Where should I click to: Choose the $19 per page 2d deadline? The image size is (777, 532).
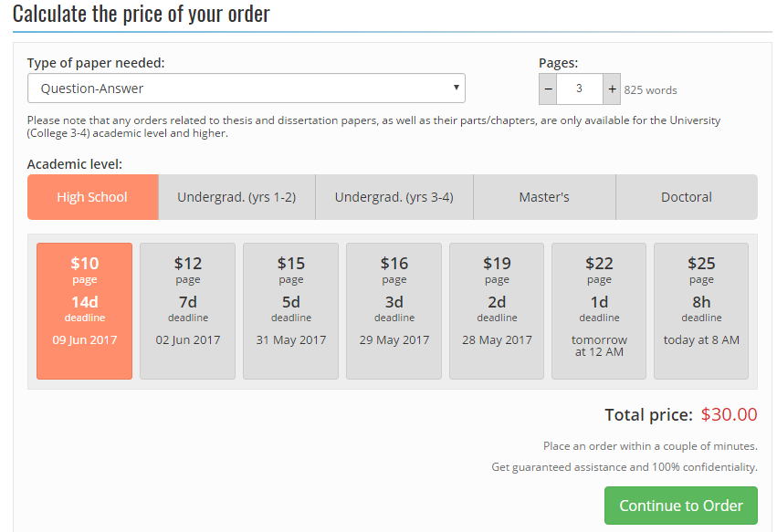pos(497,310)
